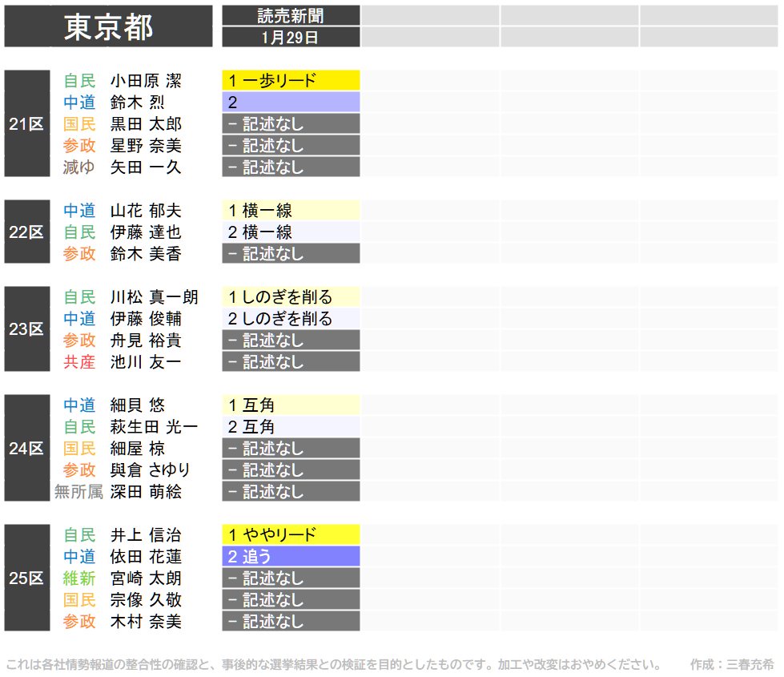
Task: Click the 東京都 title header
Action: (108, 27)
